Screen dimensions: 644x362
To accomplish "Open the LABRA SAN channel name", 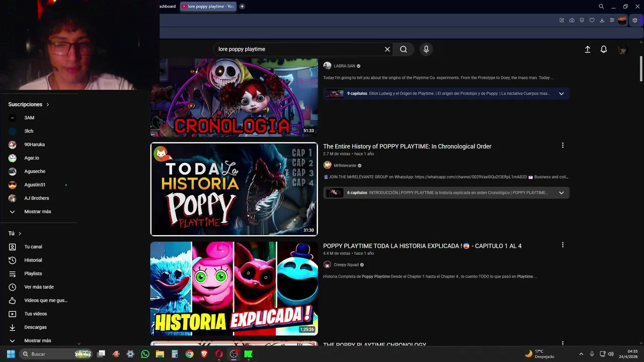I will (344, 66).
